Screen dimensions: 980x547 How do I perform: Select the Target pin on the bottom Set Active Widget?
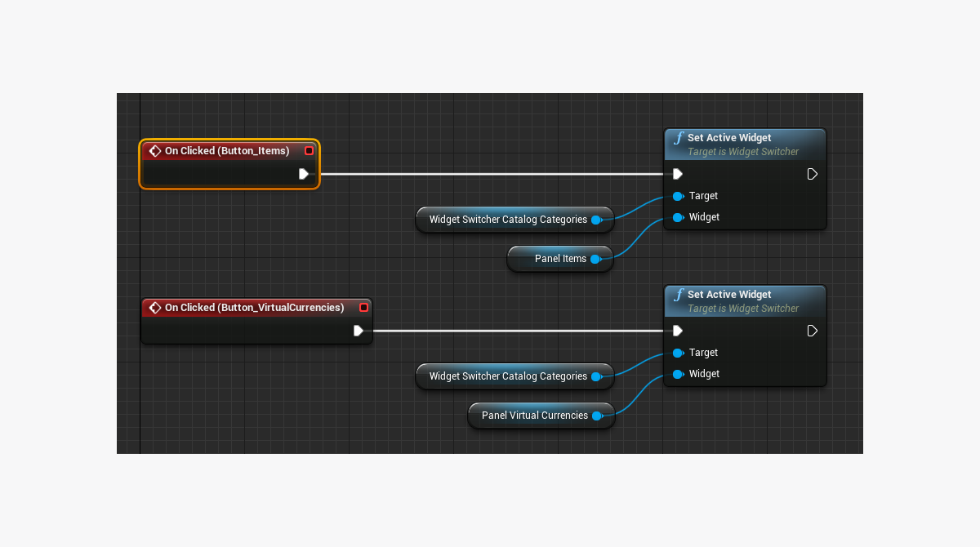tap(678, 353)
